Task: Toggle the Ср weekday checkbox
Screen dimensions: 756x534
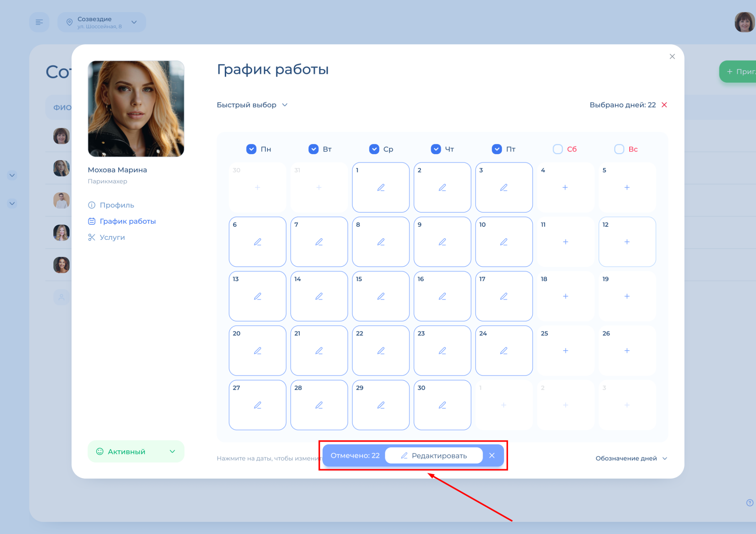Action: [374, 149]
